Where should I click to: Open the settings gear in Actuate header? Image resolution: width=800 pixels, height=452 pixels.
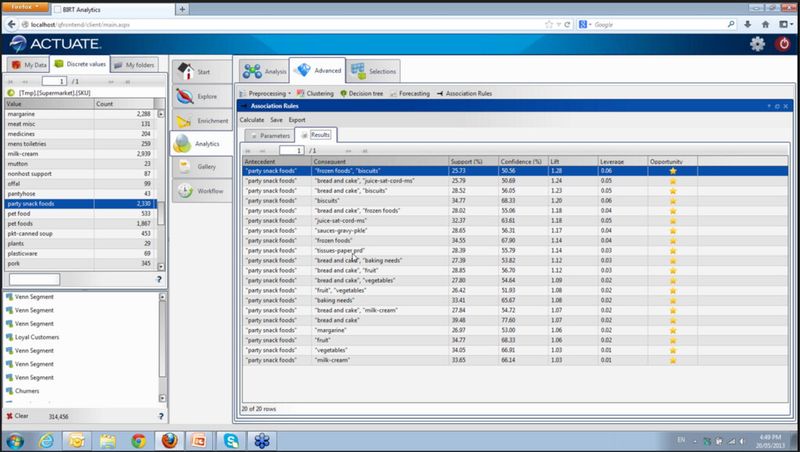coord(757,44)
